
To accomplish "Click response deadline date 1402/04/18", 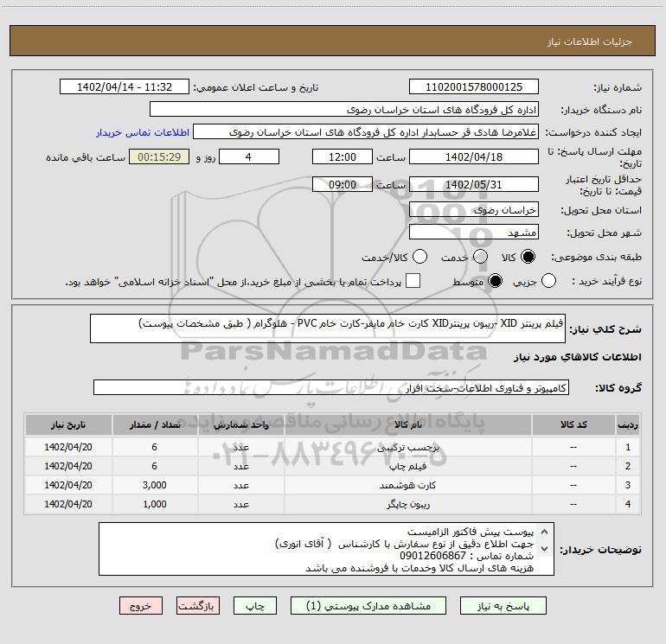I will 474,156.
